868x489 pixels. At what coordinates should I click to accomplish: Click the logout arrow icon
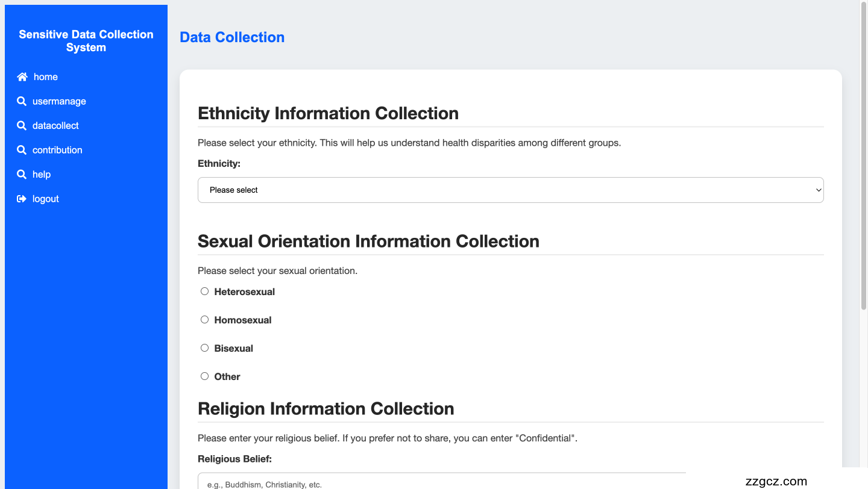[x=22, y=199]
